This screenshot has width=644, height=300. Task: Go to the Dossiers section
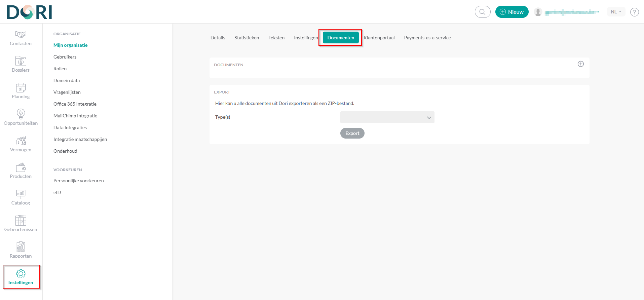click(21, 64)
